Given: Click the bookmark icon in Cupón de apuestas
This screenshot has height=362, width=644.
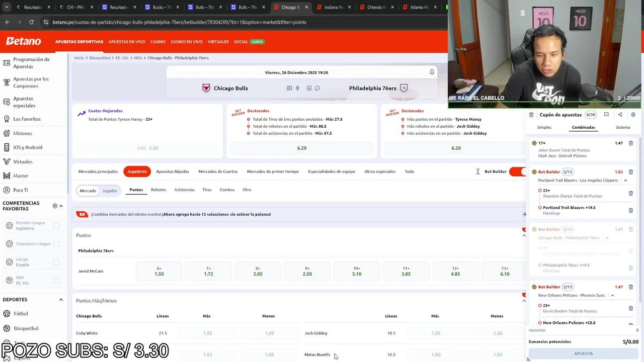Looking at the screenshot, I should pos(606,115).
